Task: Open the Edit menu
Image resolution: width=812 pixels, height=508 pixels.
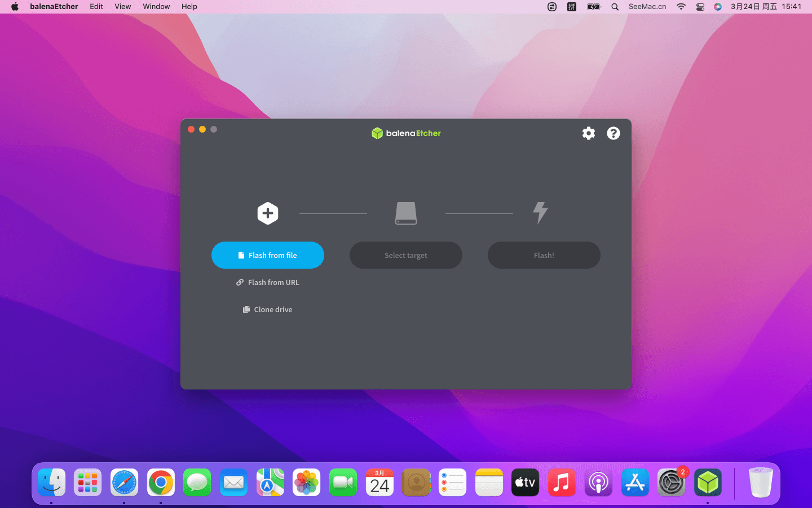Action: pyautogui.click(x=96, y=7)
